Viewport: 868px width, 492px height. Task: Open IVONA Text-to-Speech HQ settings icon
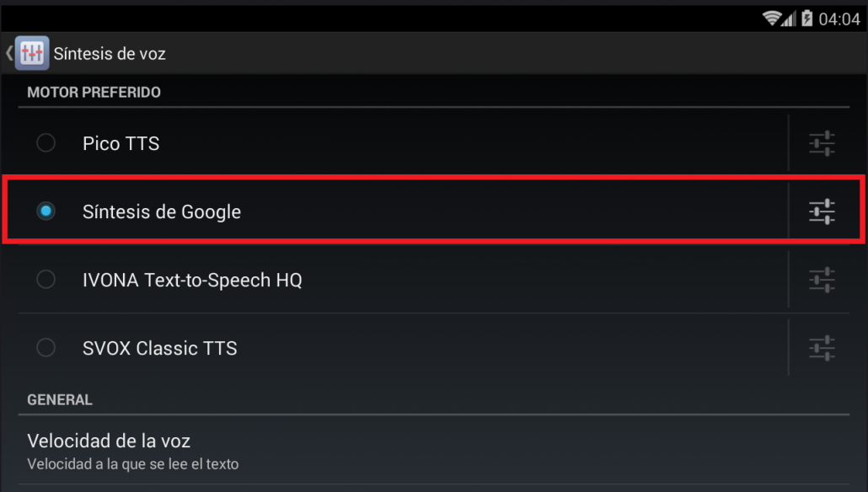click(822, 280)
